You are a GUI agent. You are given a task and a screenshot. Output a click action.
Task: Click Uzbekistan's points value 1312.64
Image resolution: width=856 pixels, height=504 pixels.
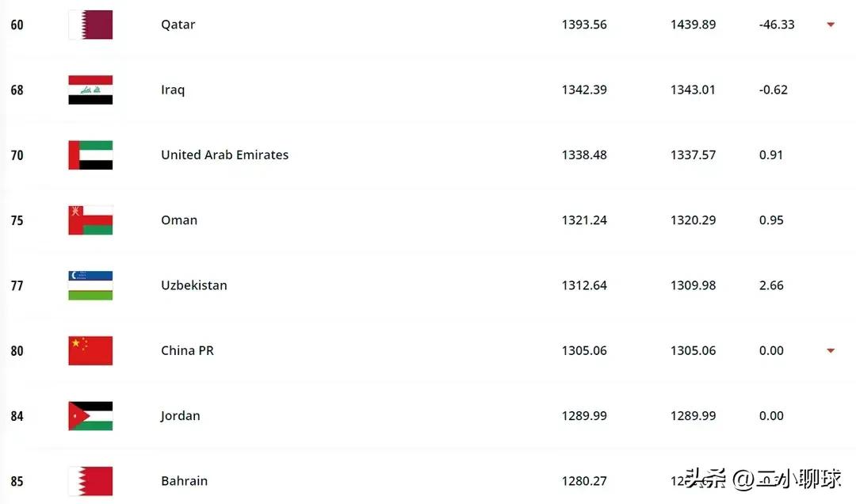point(584,285)
